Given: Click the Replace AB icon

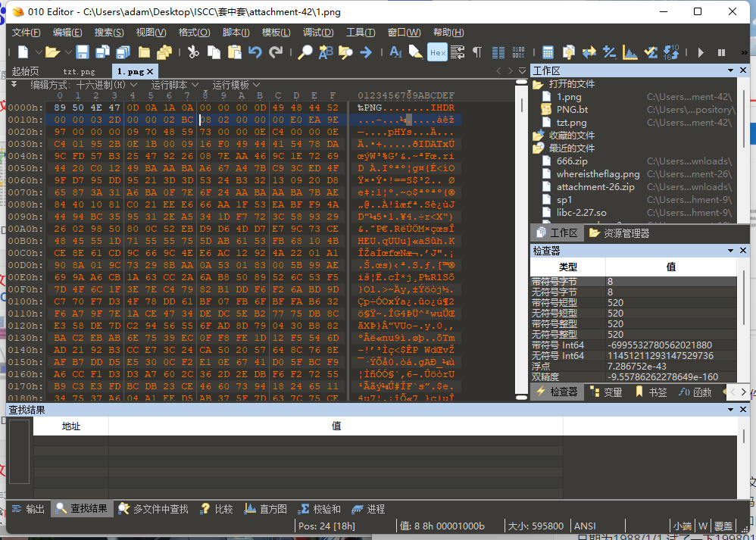Looking at the screenshot, I should [x=326, y=52].
